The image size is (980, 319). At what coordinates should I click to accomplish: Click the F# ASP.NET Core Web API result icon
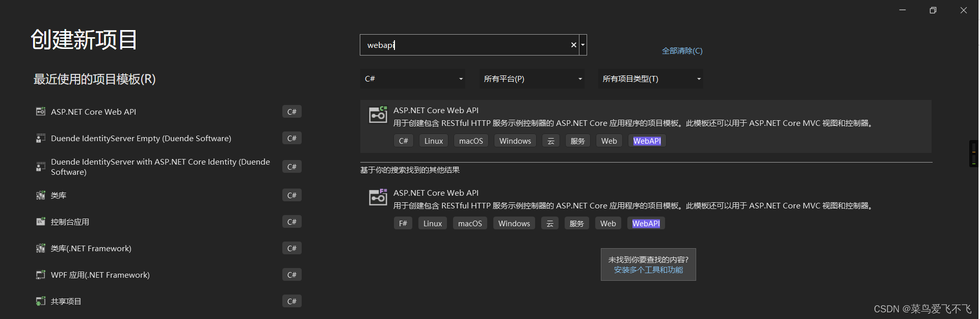(378, 197)
